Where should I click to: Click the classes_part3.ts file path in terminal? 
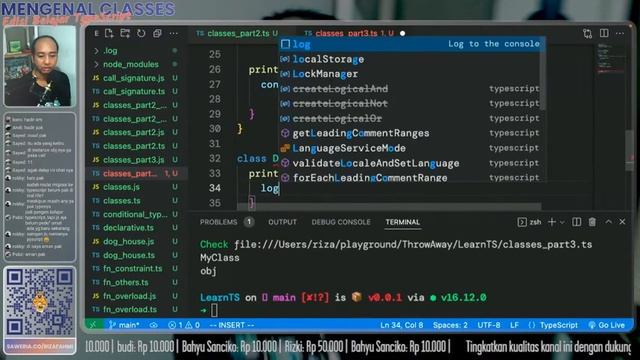pos(413,244)
